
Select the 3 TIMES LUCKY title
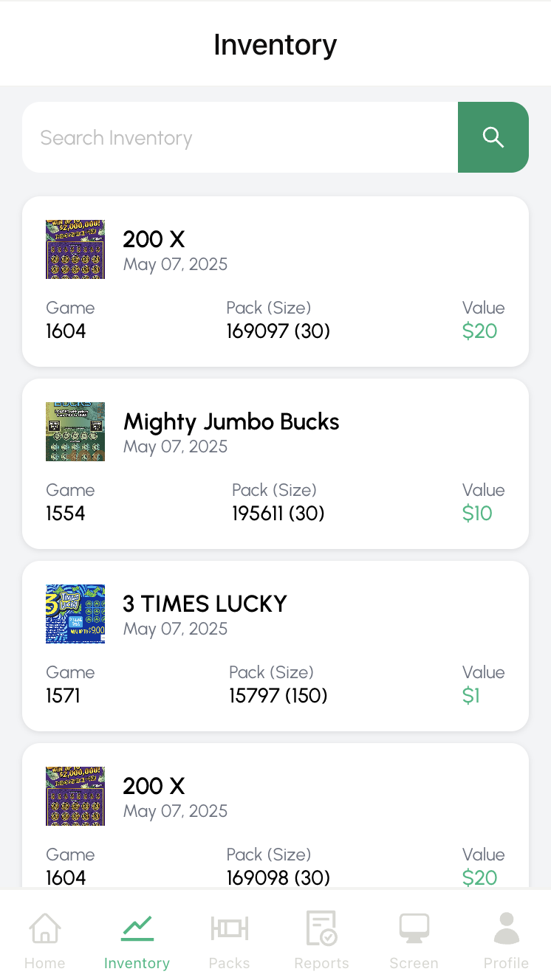click(205, 604)
